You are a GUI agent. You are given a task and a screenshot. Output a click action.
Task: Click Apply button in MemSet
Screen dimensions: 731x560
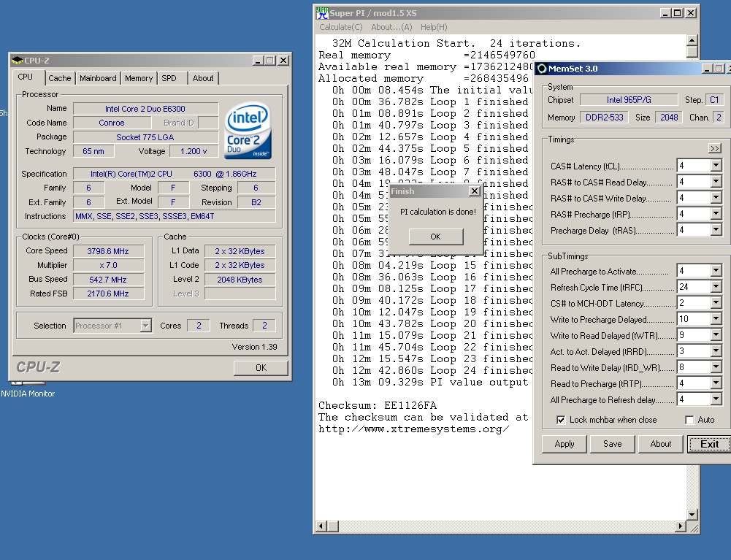(x=564, y=444)
